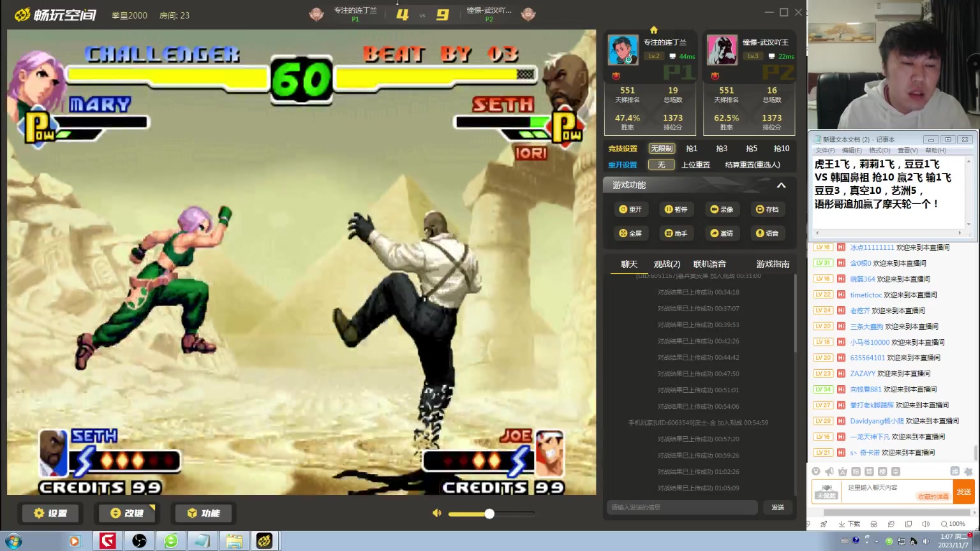The width and height of the screenshot is (980, 551).
Task: Open browser zoom 100% control
Action: [953, 524]
